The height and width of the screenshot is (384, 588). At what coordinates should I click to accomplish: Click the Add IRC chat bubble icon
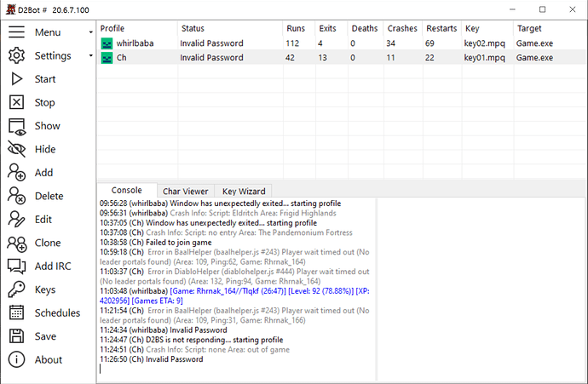pyautogui.click(x=17, y=267)
